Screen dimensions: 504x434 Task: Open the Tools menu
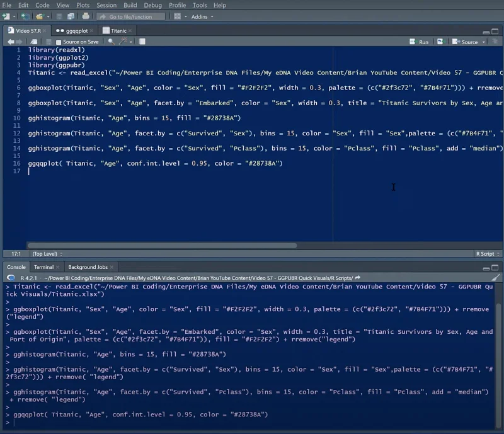coord(200,5)
